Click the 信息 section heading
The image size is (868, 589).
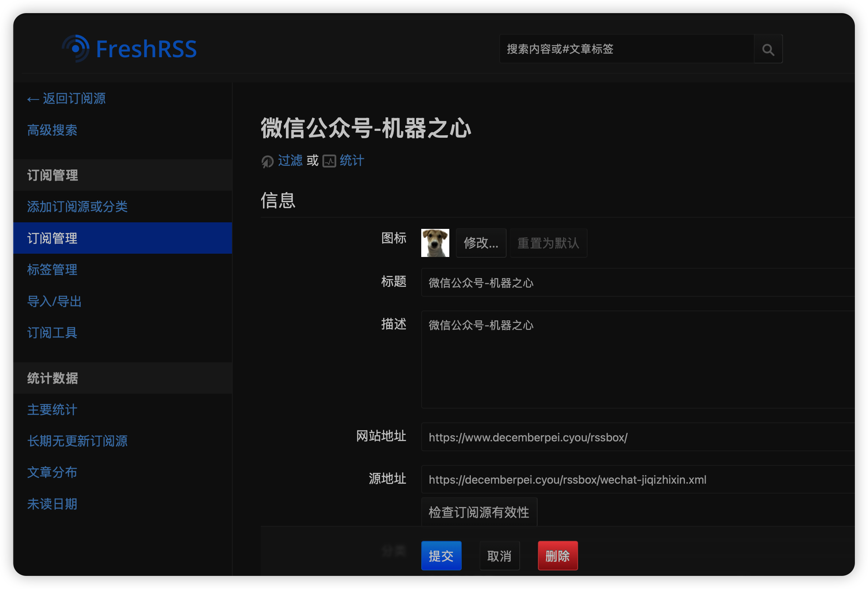pos(278,200)
